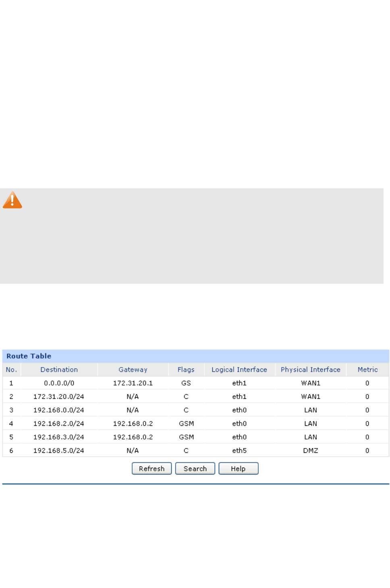The height and width of the screenshot is (588, 390).
Task: Click the orange warning triangle icon
Action: tap(12, 200)
